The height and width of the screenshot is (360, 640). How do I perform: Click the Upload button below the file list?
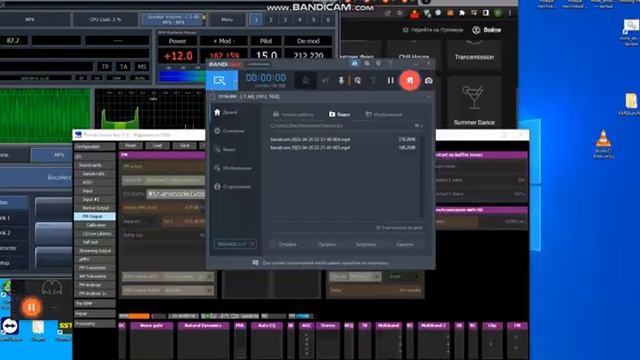point(366,244)
